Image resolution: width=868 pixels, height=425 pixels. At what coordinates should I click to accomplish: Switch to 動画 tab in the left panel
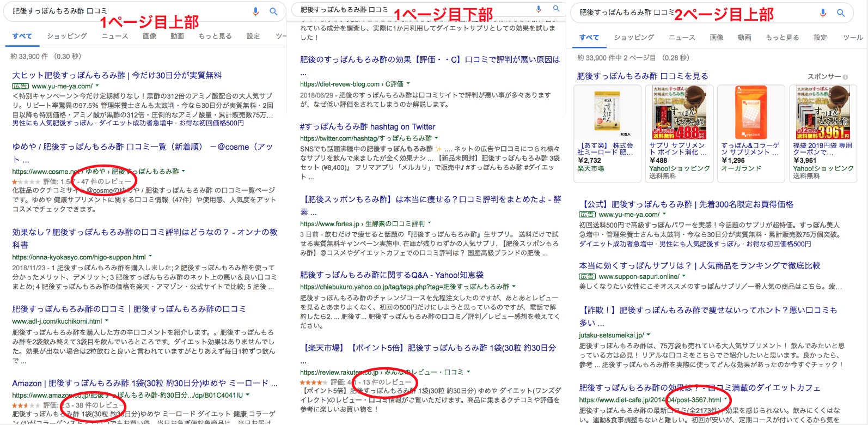pos(177,36)
